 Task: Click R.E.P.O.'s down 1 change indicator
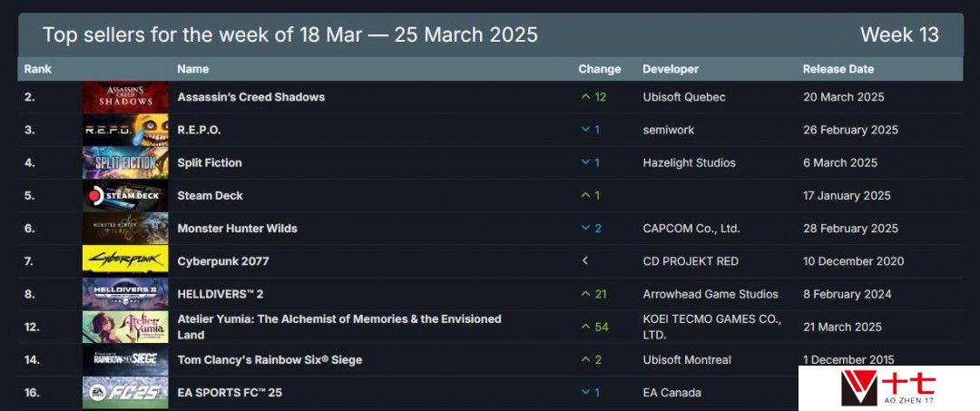coord(591,130)
